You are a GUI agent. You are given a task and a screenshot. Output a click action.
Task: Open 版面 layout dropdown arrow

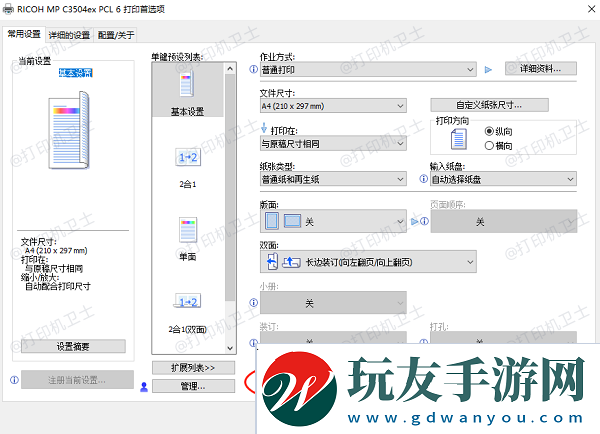(x=400, y=222)
